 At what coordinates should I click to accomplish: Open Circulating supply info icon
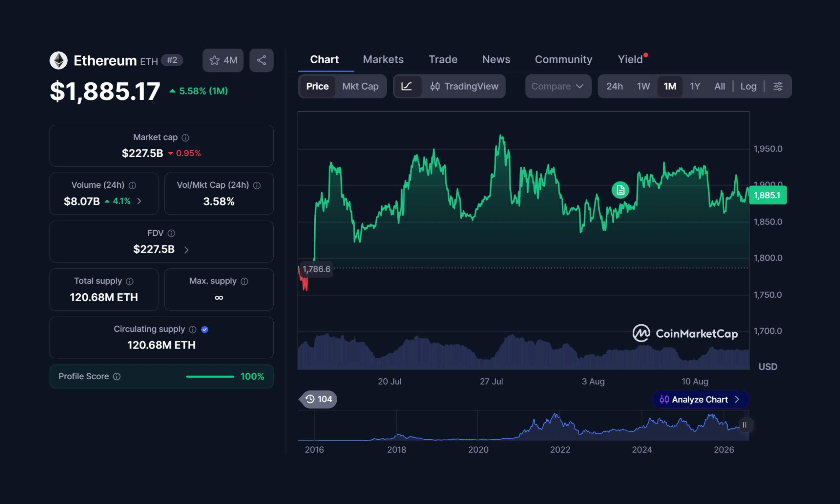193,329
